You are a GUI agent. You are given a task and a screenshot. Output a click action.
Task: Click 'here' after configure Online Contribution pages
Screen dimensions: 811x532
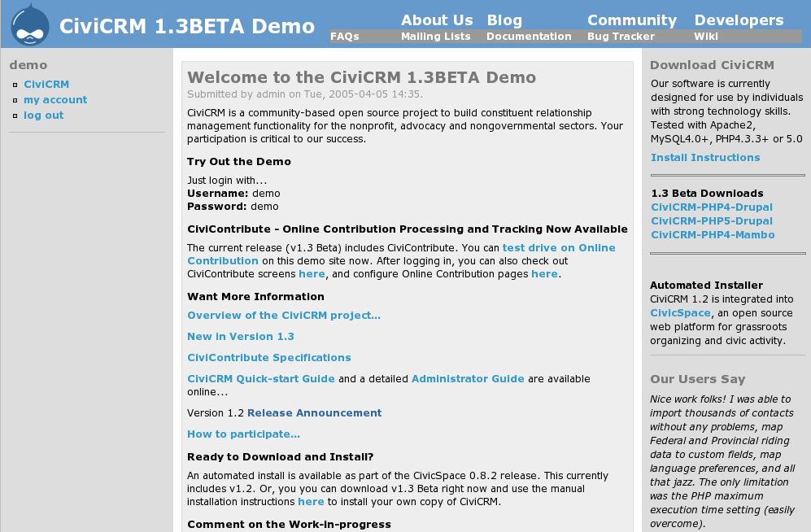(x=545, y=274)
